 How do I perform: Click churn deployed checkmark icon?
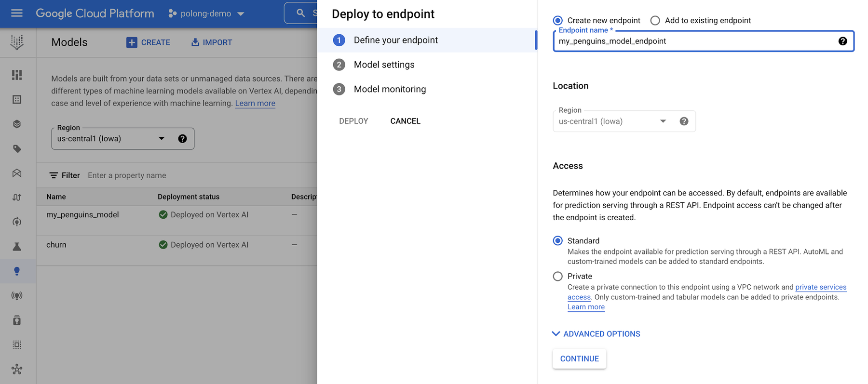pyautogui.click(x=163, y=245)
